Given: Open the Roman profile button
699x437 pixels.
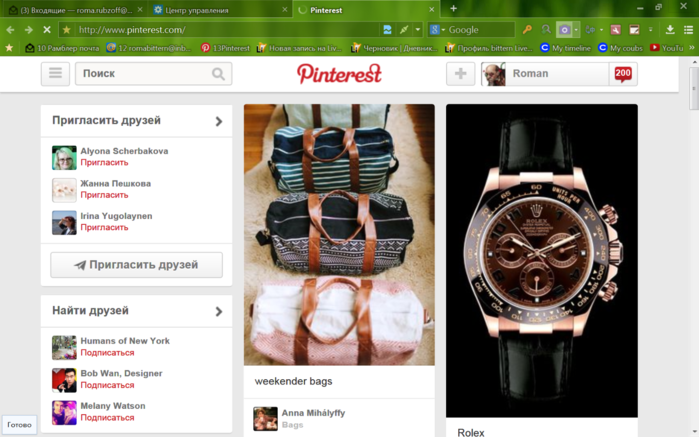Looking at the screenshot, I should point(545,74).
